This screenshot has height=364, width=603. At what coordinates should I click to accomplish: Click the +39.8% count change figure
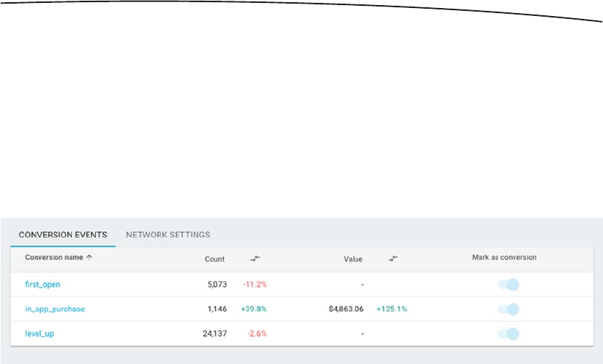tap(254, 310)
